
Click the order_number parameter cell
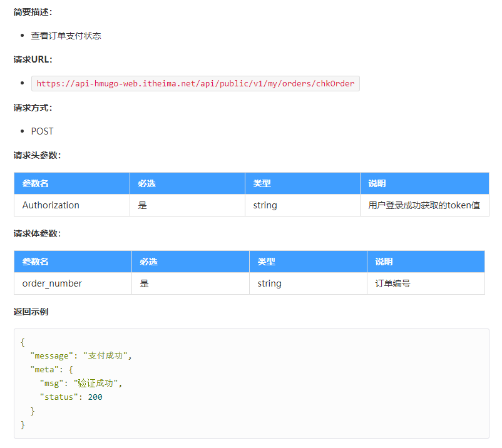click(x=73, y=283)
